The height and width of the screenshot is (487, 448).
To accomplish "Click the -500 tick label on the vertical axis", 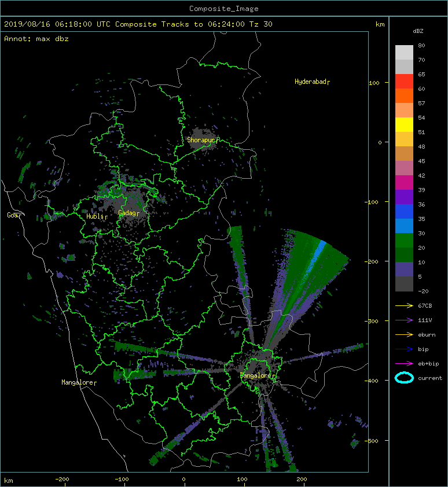I will click(372, 441).
